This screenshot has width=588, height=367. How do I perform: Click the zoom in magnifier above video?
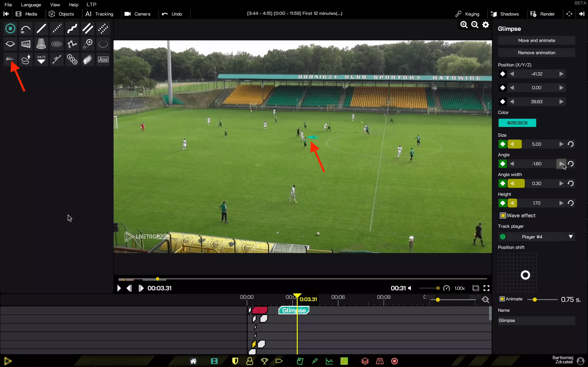[464, 25]
